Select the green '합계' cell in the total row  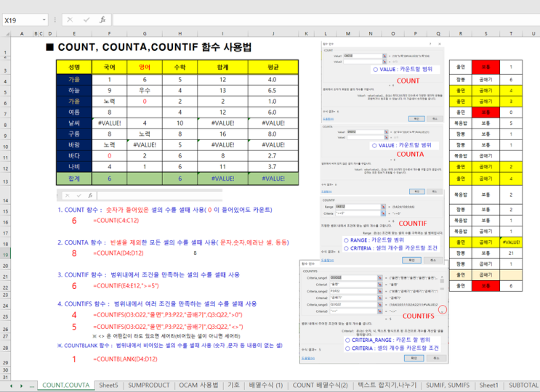74,179
